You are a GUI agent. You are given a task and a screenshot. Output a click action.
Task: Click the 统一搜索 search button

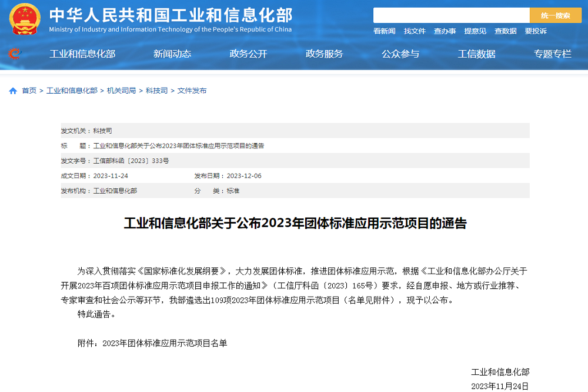point(555,15)
